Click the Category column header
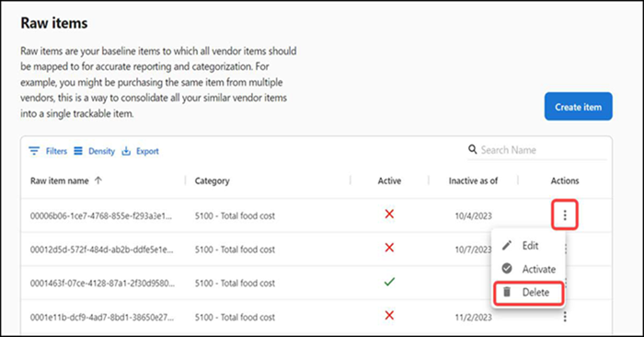Viewport: 644px width, 337px height. tap(213, 180)
